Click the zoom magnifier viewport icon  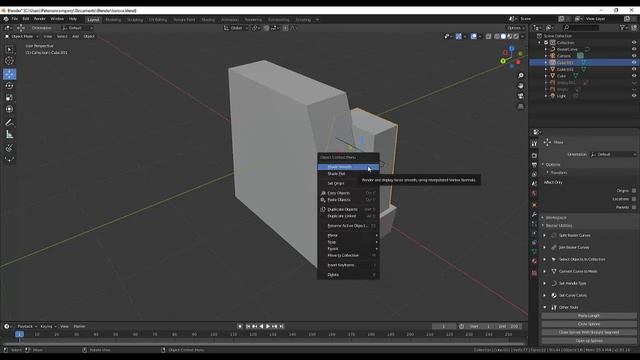click(x=520, y=76)
